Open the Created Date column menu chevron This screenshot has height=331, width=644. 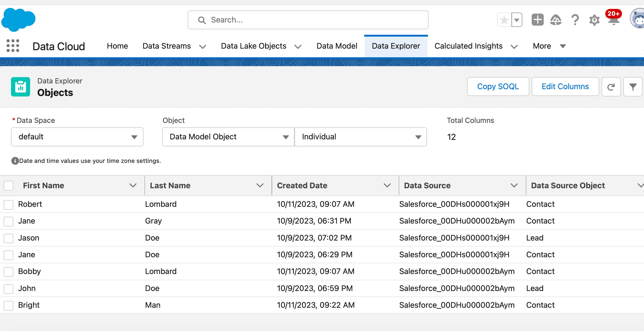(x=387, y=185)
